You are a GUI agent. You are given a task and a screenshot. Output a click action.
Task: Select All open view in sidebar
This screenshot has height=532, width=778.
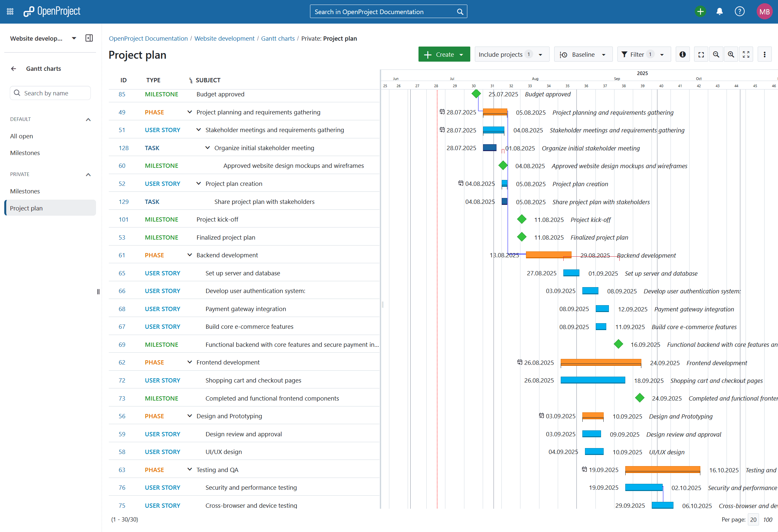click(x=21, y=136)
